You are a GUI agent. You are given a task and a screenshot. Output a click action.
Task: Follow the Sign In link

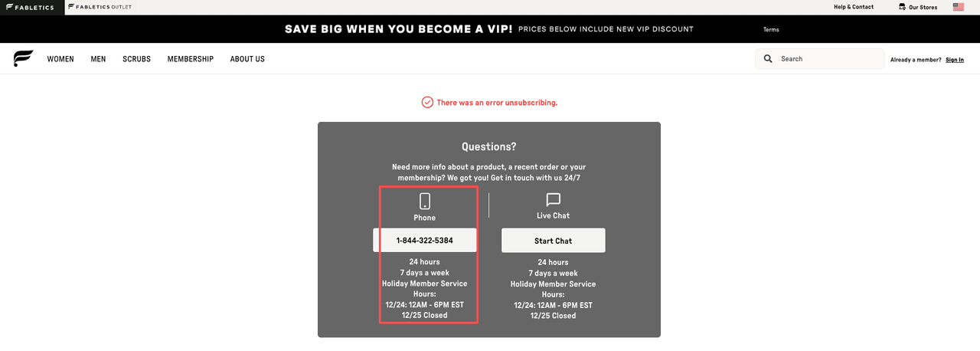[x=954, y=60]
